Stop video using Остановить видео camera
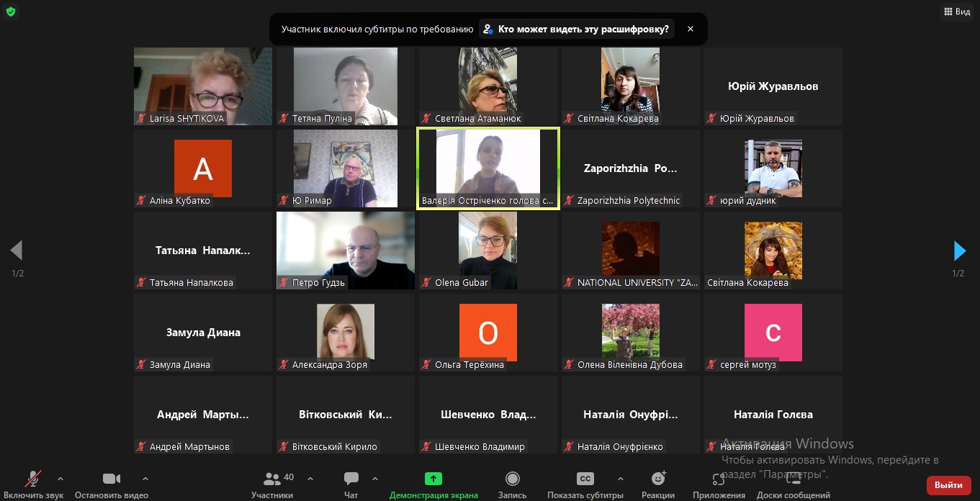980x501 pixels. [112, 479]
